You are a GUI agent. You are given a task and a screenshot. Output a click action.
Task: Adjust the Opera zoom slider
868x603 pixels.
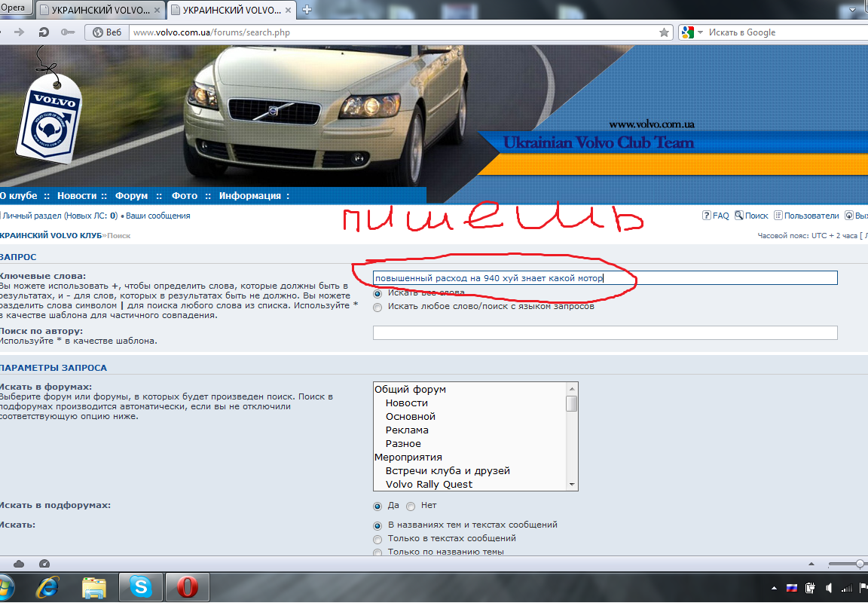pos(859,564)
